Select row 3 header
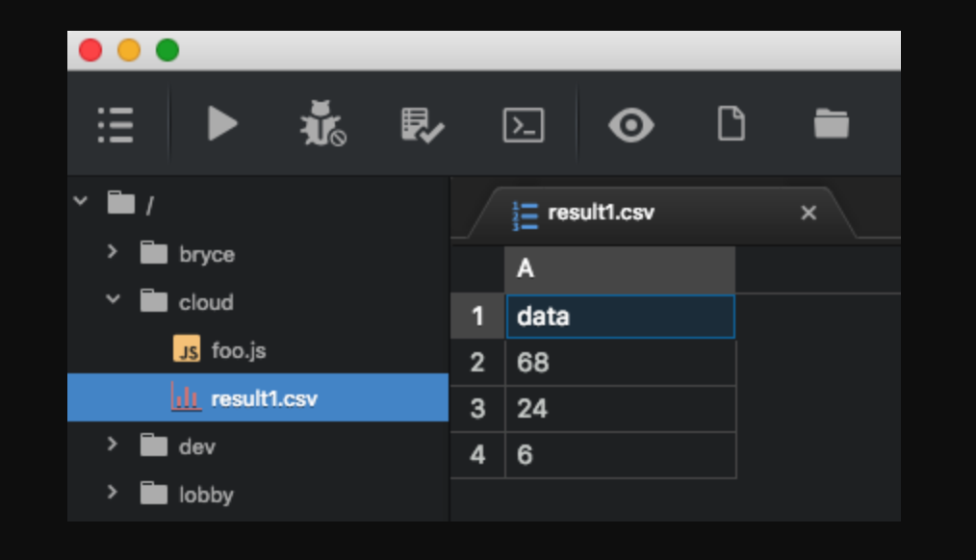976x560 pixels. 477,409
